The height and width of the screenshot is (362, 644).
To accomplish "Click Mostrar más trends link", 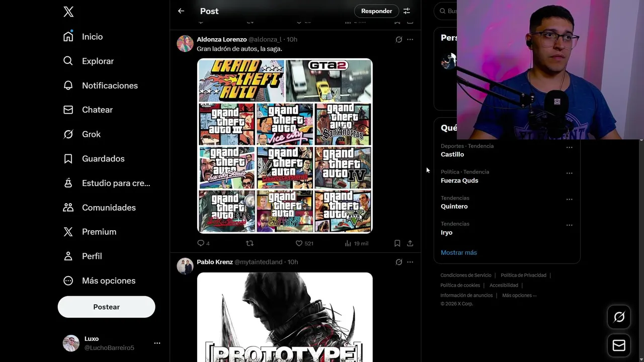I will point(459,252).
